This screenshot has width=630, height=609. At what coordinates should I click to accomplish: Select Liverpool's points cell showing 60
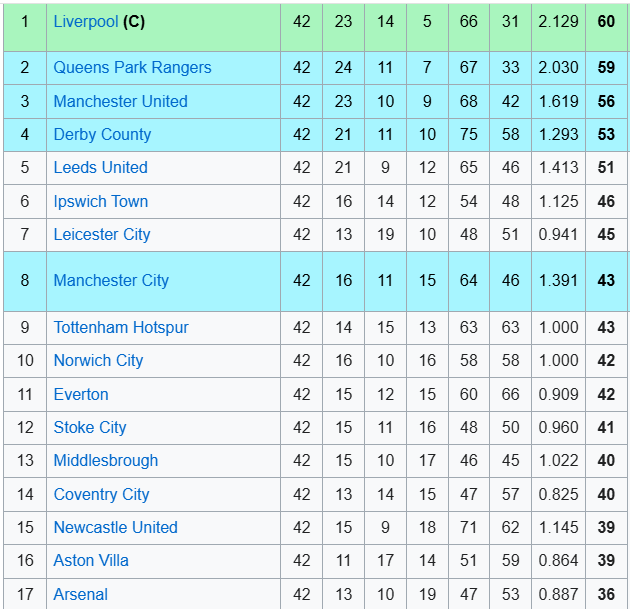607,28
